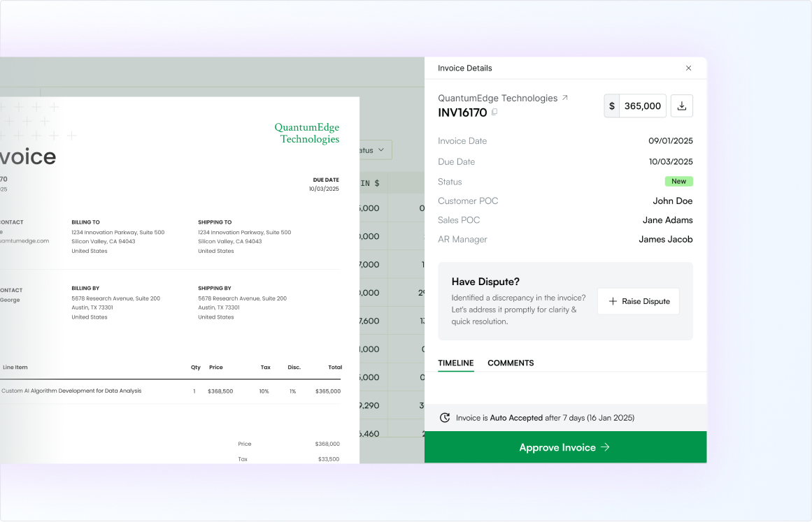Click the BILLING TO address heading

point(85,222)
